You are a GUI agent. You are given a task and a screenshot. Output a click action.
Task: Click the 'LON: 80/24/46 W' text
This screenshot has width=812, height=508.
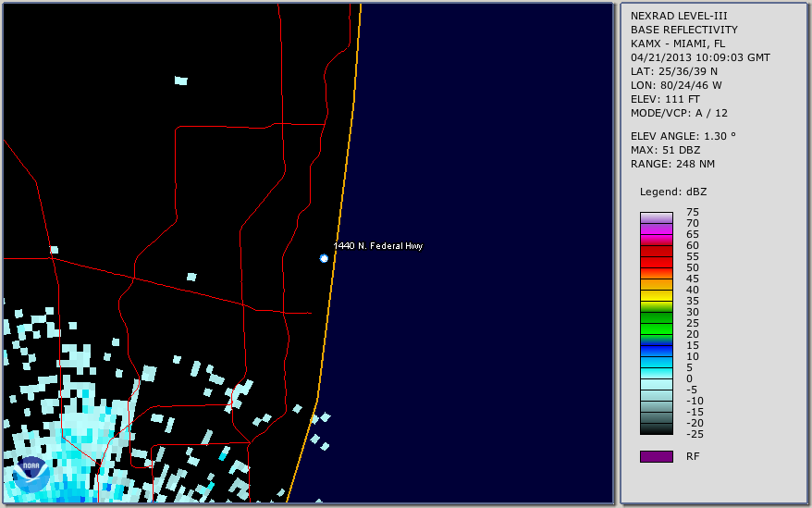[x=676, y=85]
